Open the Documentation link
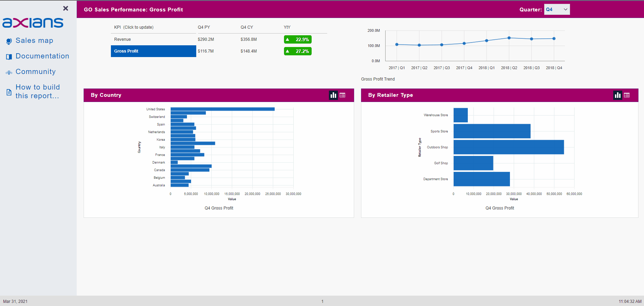644x306 pixels. [x=42, y=56]
